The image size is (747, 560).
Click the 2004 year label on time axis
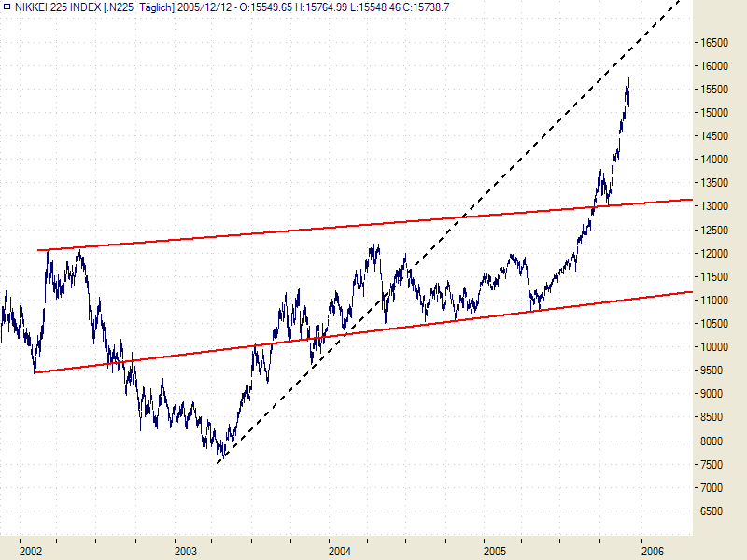coord(340,552)
